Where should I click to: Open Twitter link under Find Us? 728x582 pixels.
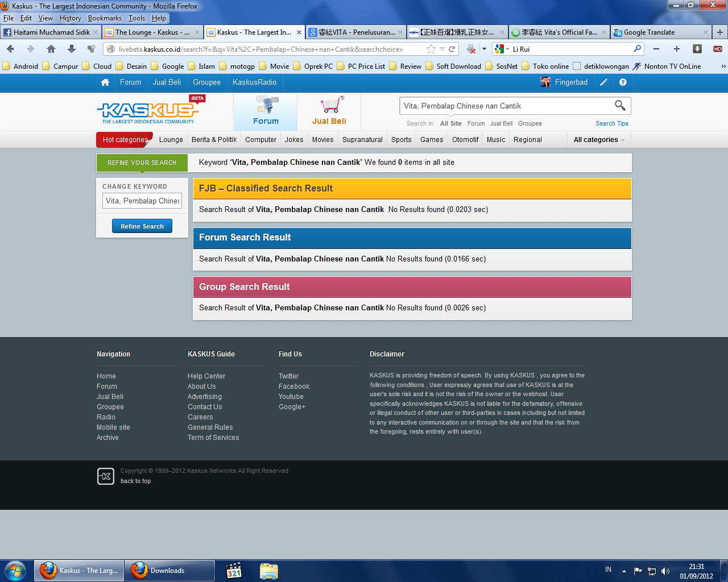[288, 376]
